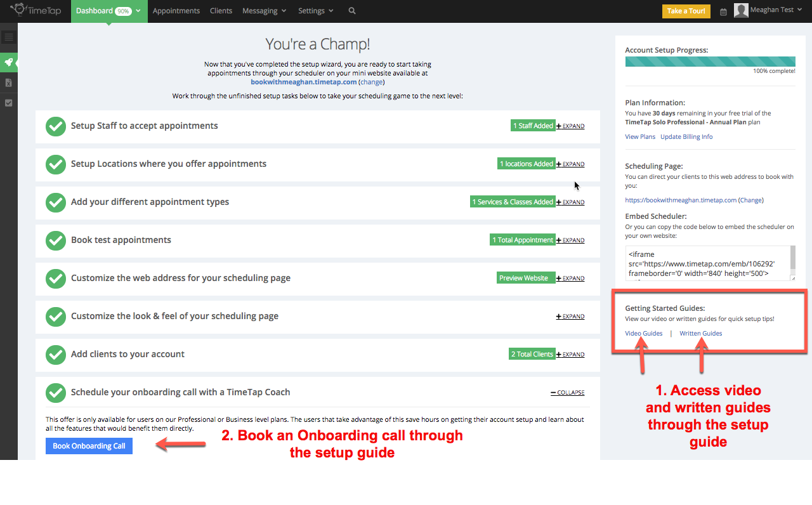Screen dimensions: 812x505
Task: Expand the Add clients section
Action: point(570,355)
